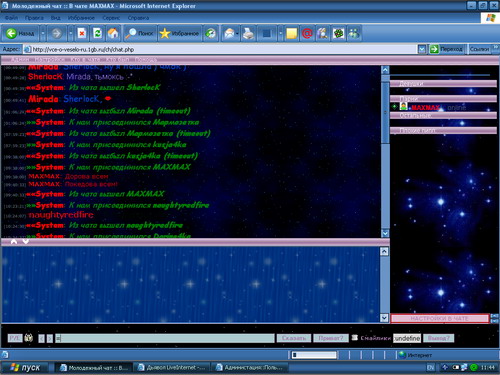Open the back history dropdown arrow
Screen dimensions: 500x375
pos(43,33)
